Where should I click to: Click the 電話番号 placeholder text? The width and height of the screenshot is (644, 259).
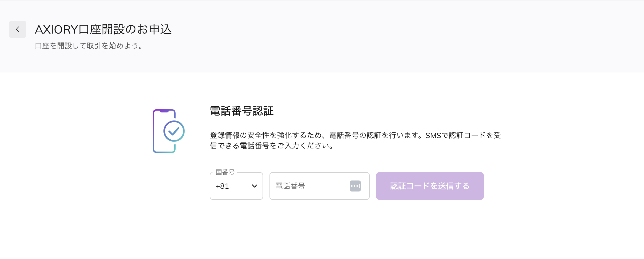(290, 186)
